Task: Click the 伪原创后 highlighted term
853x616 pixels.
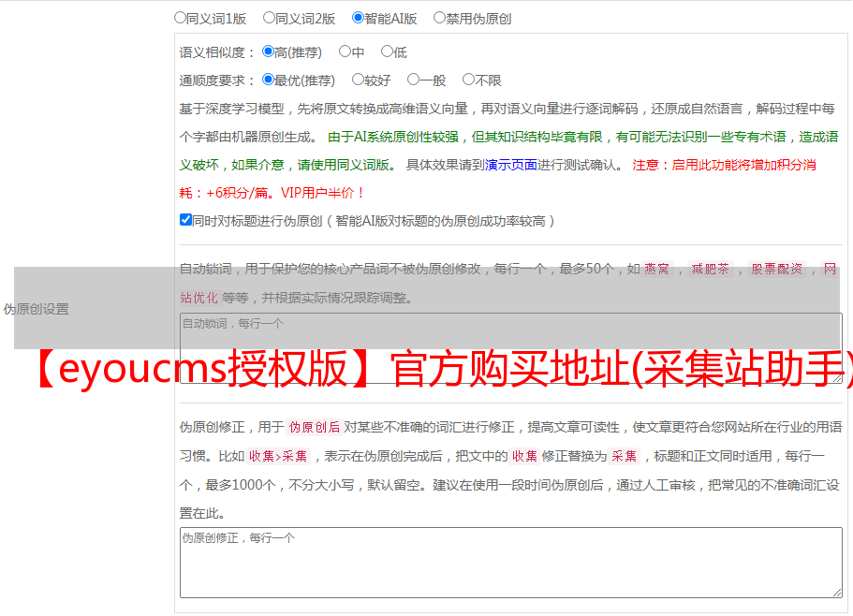Action: tap(315, 427)
